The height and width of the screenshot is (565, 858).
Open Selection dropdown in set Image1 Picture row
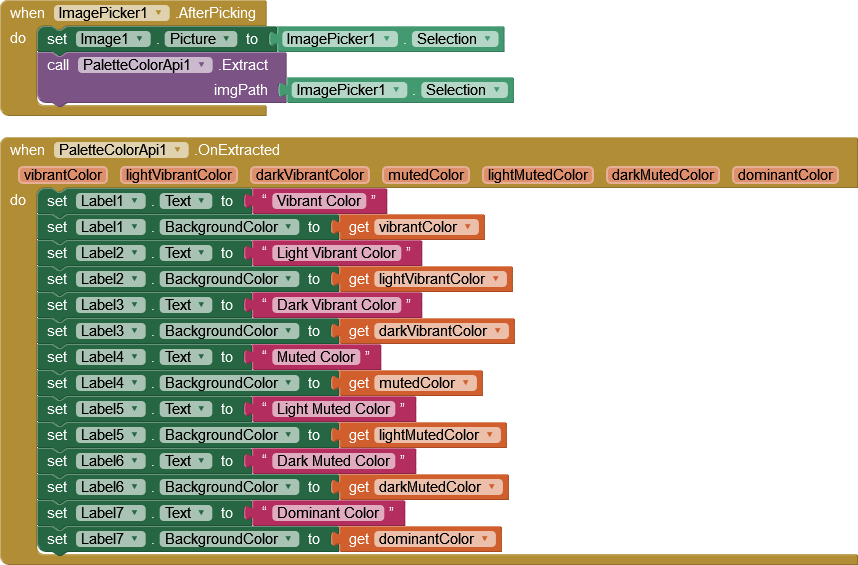[x=455, y=39]
